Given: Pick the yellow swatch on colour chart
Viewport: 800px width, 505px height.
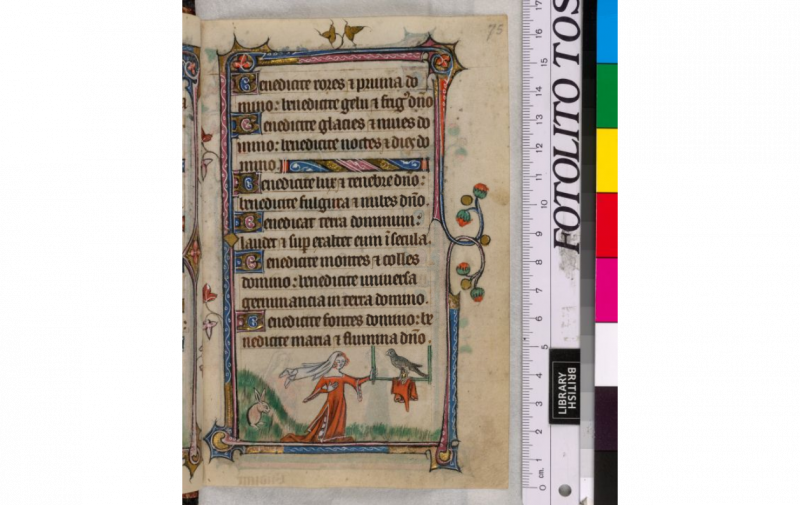Looking at the screenshot, I should (x=607, y=160).
